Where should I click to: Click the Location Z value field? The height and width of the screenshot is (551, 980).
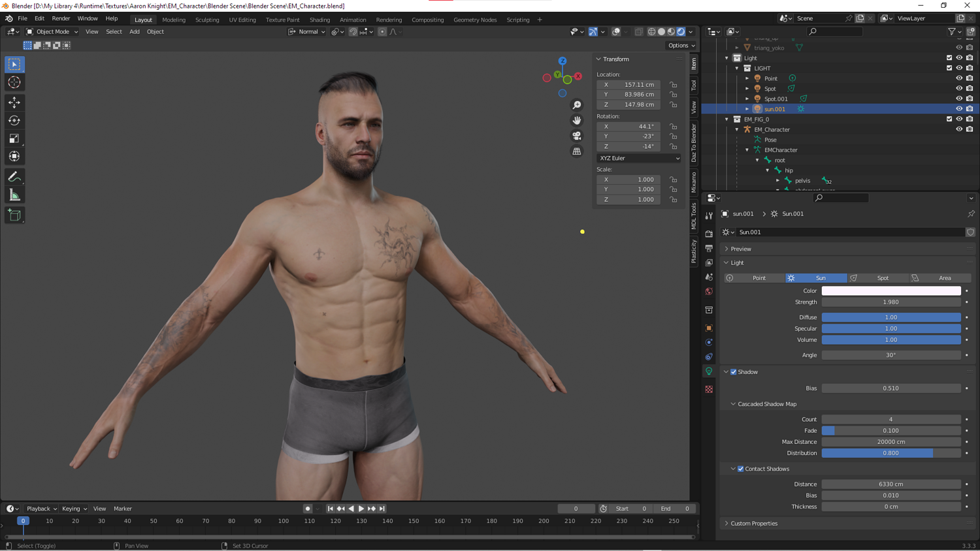[629, 104]
